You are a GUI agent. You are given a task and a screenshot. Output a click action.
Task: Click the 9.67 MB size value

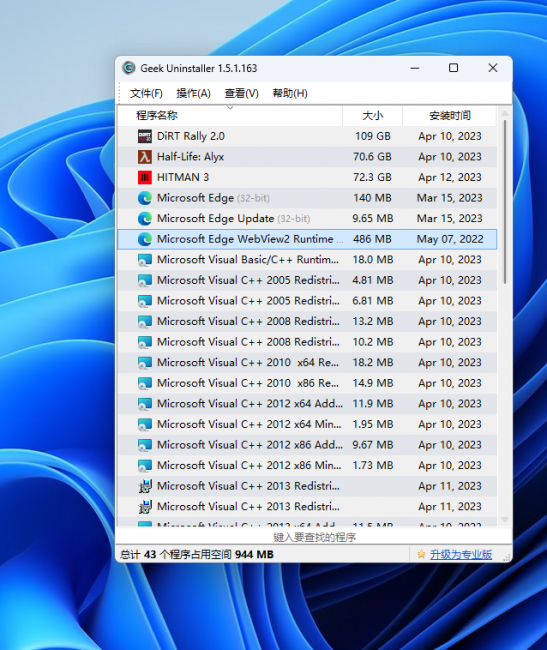tap(373, 445)
